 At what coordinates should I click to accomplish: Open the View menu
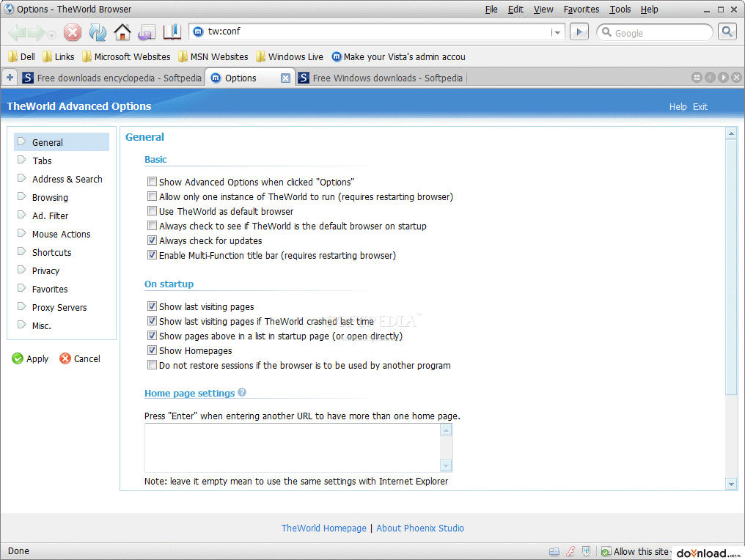[x=543, y=10]
